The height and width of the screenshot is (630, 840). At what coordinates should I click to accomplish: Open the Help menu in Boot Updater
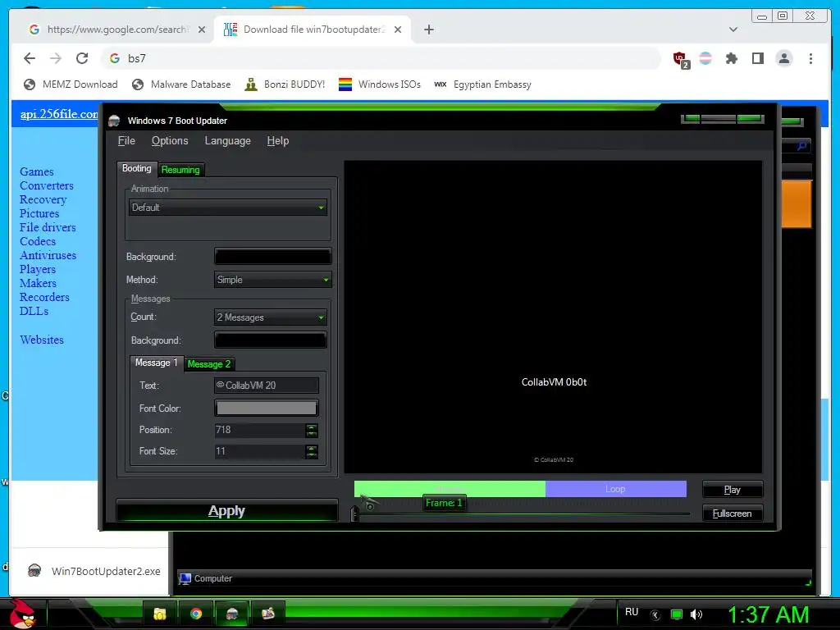[278, 141]
